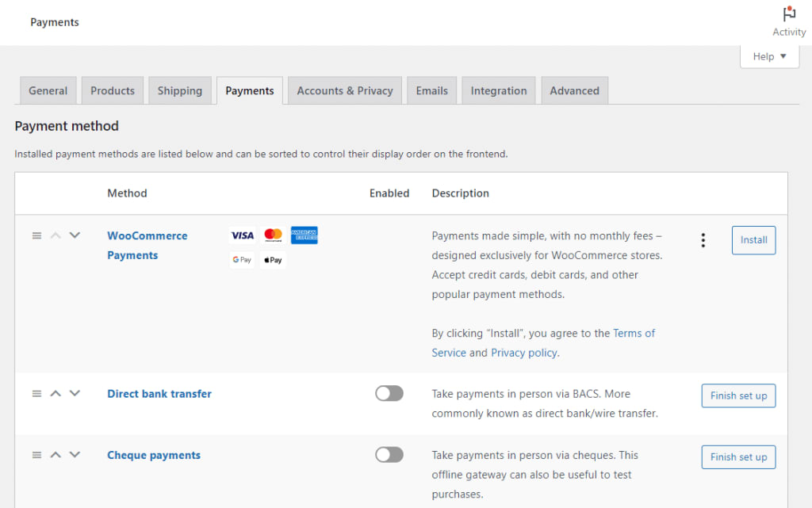Click the Description column header

(x=461, y=193)
